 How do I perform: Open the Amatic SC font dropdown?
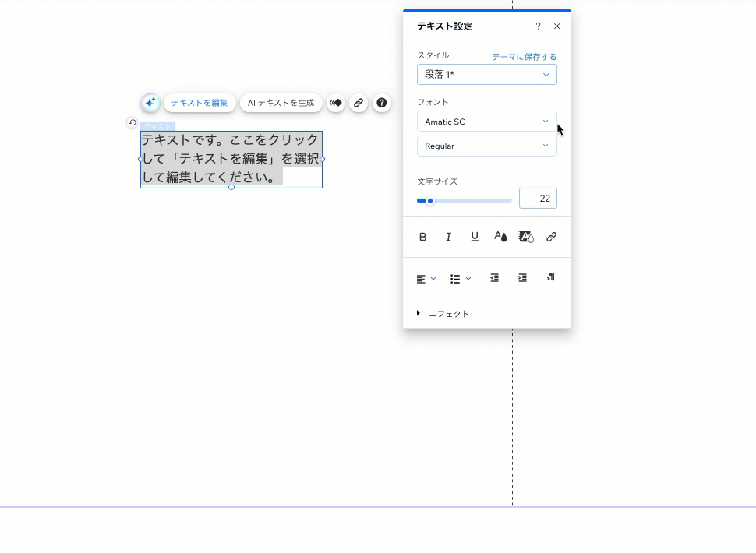pyautogui.click(x=486, y=122)
